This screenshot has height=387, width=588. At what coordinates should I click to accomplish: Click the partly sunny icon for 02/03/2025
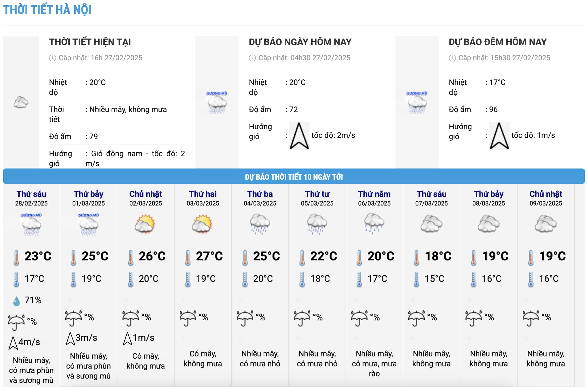[x=145, y=224]
